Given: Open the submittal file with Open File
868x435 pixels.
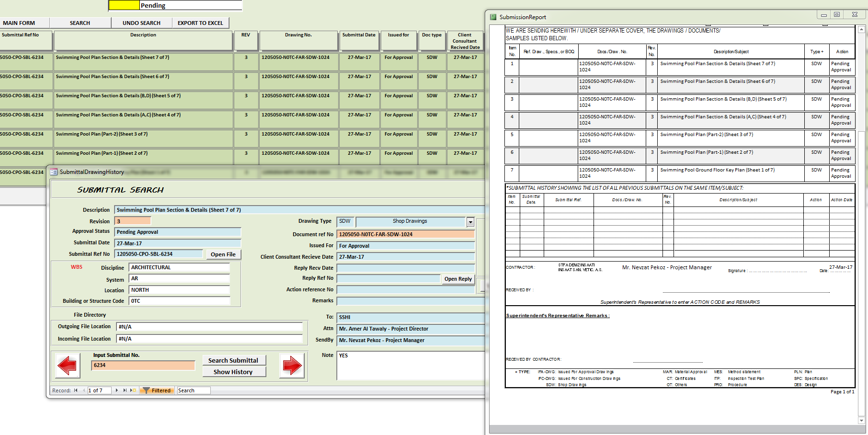Looking at the screenshot, I should (223, 254).
